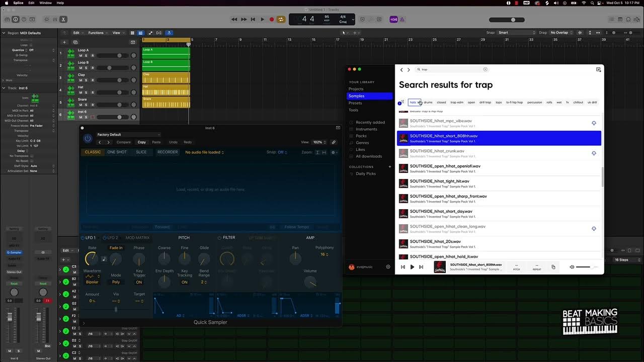The image size is (644, 362).
Task: Switch to MOD MATRIX tab
Action: coord(137,238)
